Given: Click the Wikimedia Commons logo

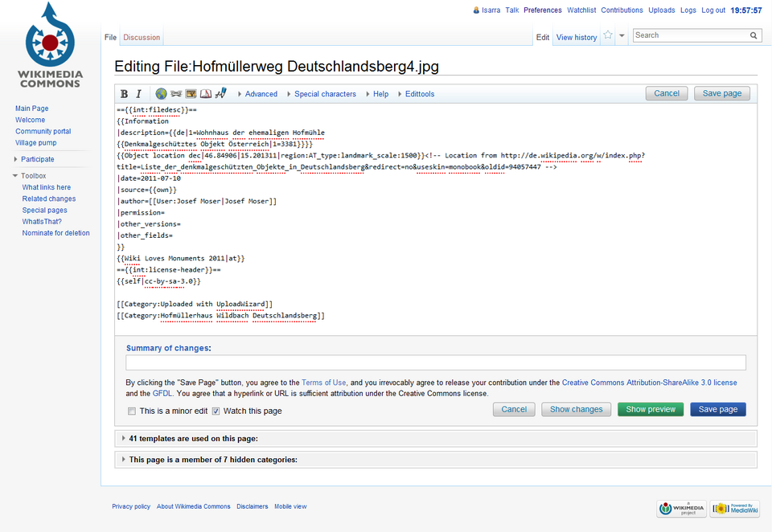Looking at the screenshot, I should [50, 46].
